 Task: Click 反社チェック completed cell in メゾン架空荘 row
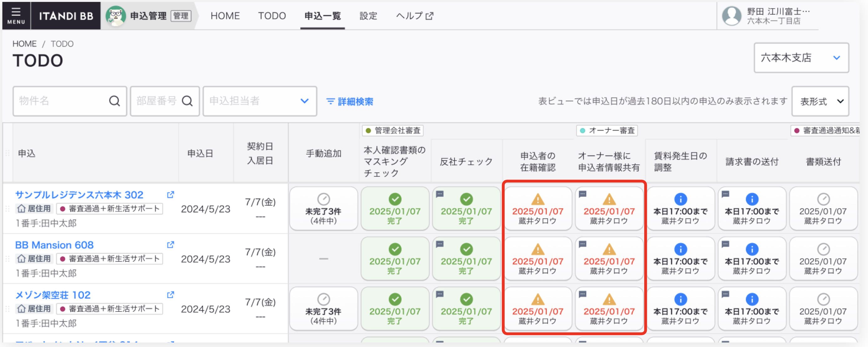coord(466,309)
